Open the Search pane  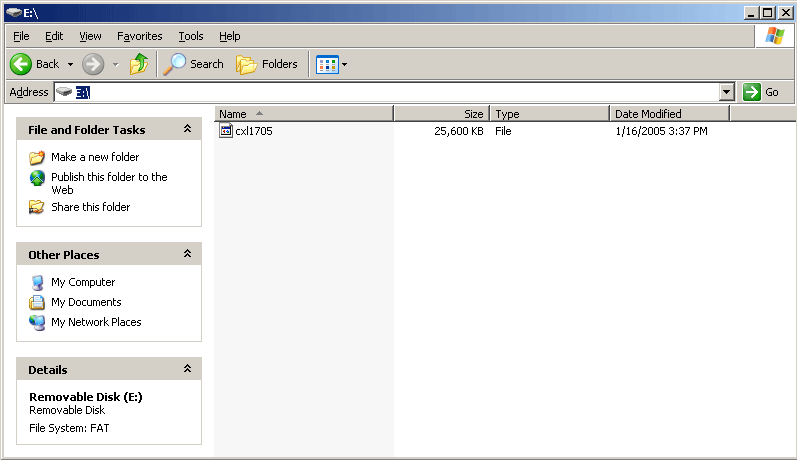point(193,64)
